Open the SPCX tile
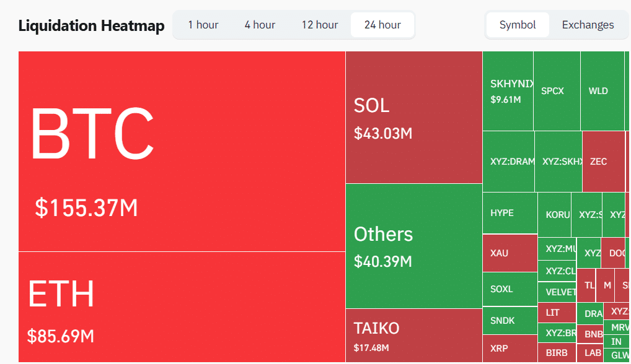The image size is (631, 364). 557,91
